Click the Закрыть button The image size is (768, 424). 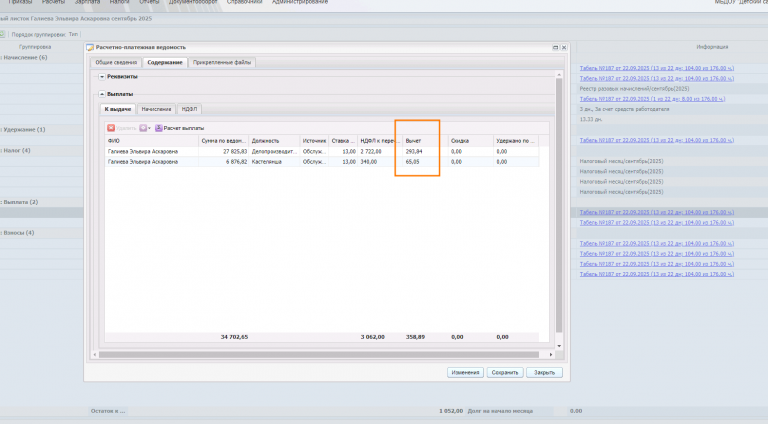pos(544,373)
